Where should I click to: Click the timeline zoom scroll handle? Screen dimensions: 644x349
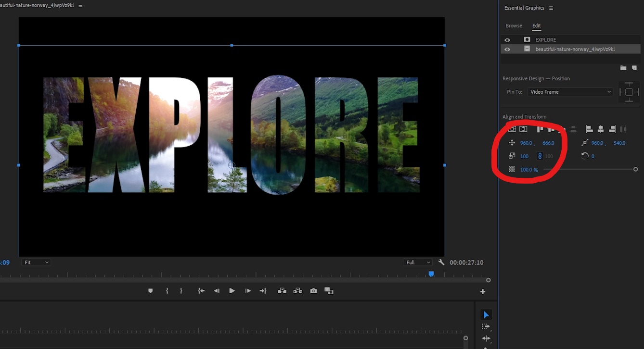point(465,338)
